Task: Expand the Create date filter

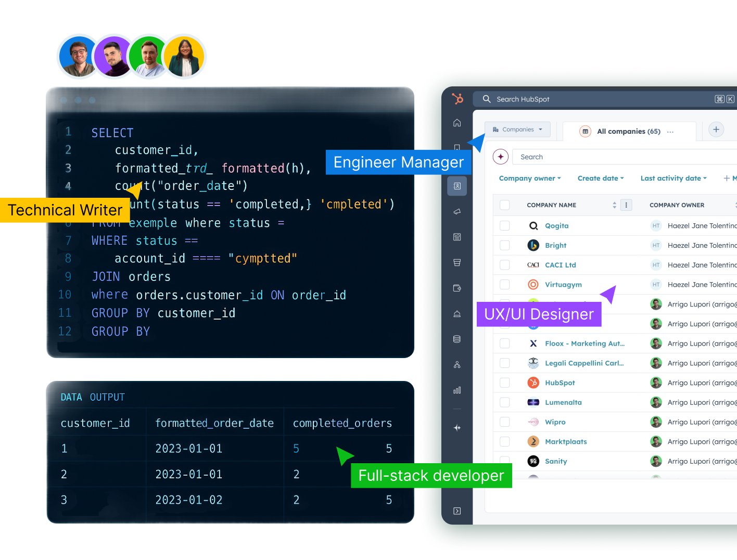Action: click(600, 178)
